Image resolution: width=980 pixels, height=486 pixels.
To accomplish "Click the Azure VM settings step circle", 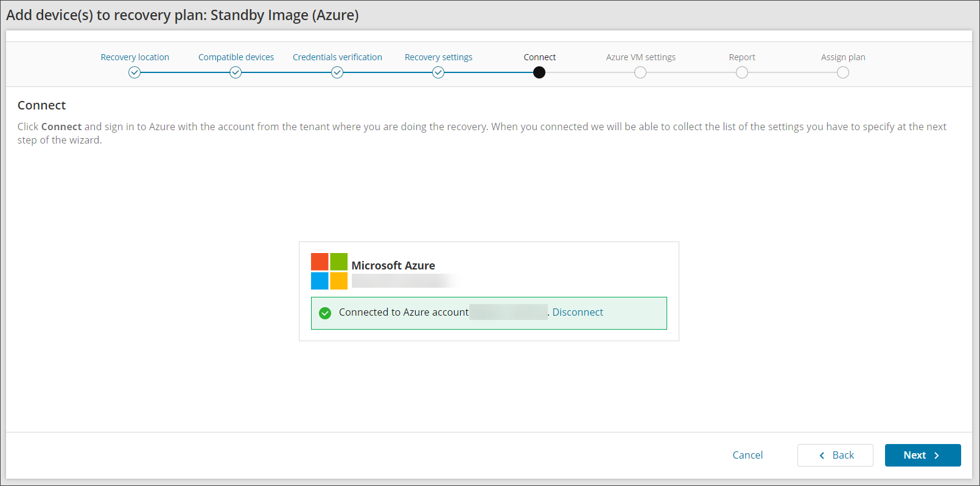I will [640, 72].
